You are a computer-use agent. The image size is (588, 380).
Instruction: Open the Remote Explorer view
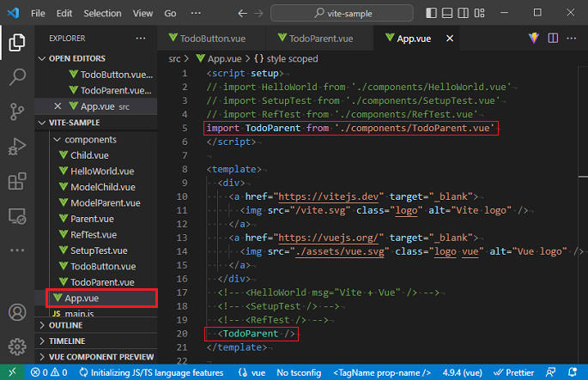point(17,216)
